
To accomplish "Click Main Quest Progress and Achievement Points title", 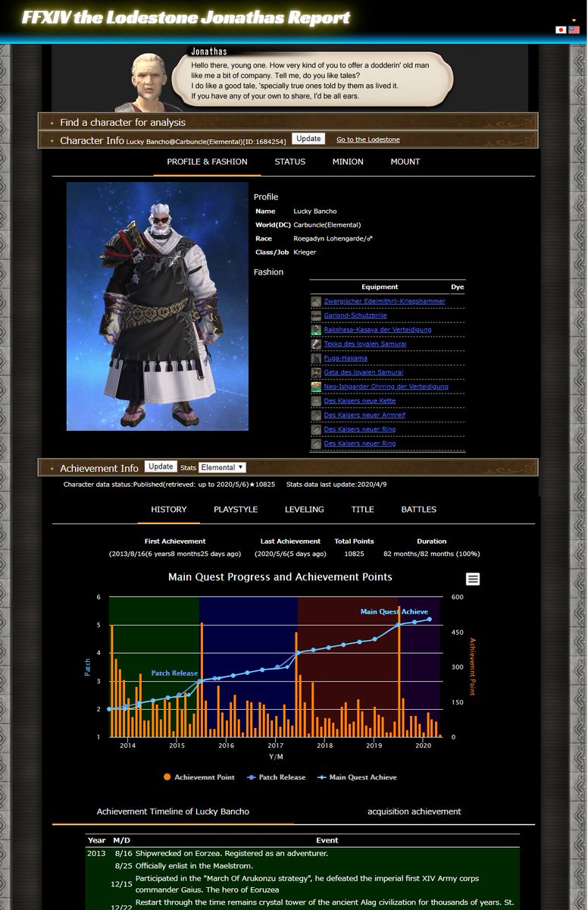I will [280, 577].
